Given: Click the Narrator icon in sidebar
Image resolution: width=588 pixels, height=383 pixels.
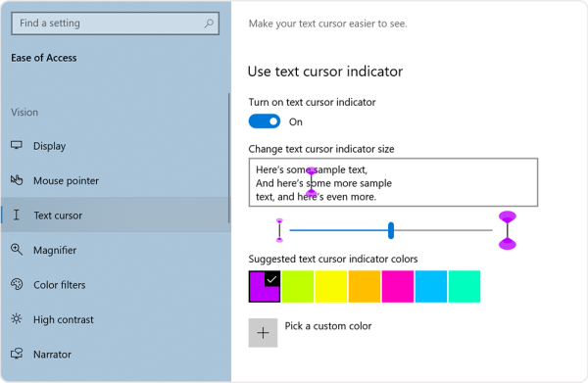Looking at the screenshot, I should [17, 354].
